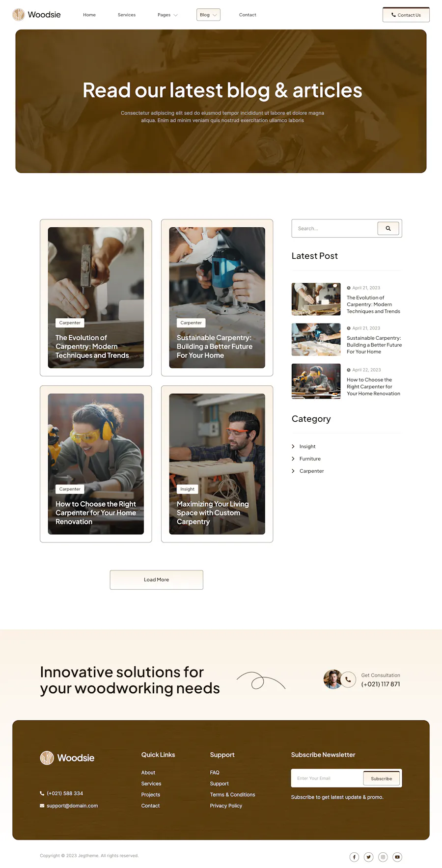Expand the Blog dropdown menu
The height and width of the screenshot is (868, 442).
click(208, 15)
